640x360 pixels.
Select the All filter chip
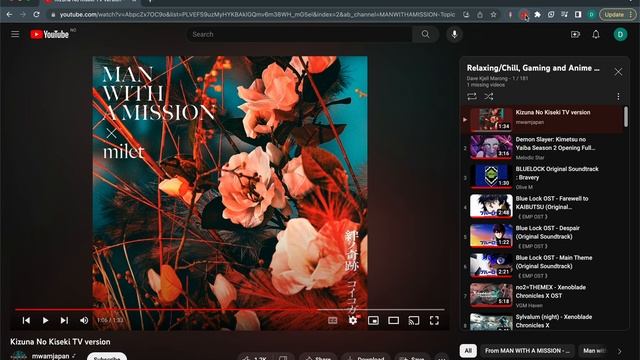(468, 351)
